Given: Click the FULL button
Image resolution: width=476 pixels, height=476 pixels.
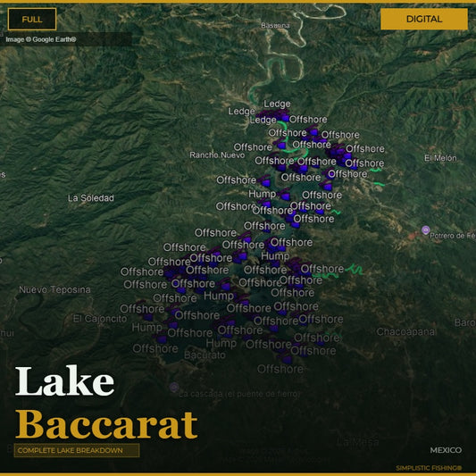Looking at the screenshot, I should click(x=32, y=19).
